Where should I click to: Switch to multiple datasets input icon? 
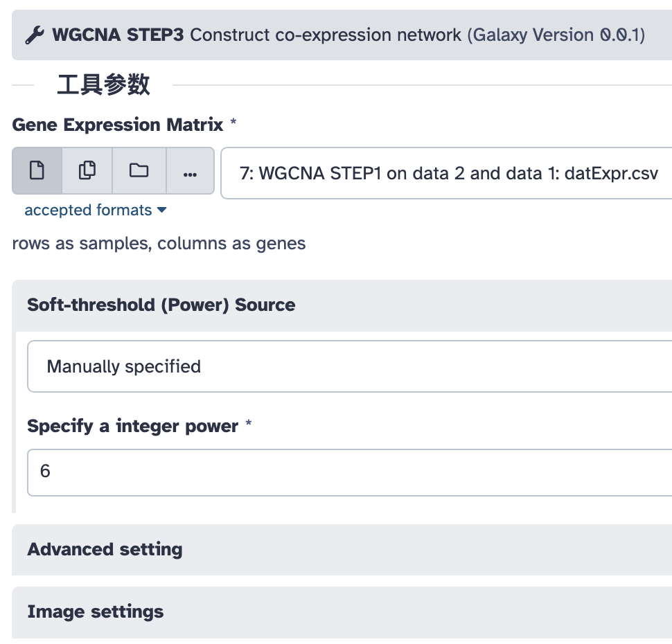pyautogui.click(x=87, y=170)
